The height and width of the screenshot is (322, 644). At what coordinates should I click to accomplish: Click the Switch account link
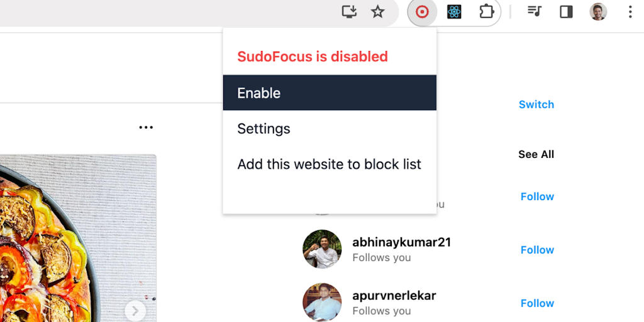pos(536,104)
